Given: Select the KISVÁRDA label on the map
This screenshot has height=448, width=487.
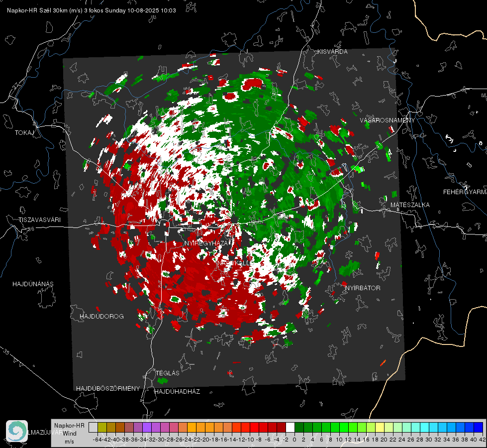Looking at the screenshot, I should click(332, 52).
